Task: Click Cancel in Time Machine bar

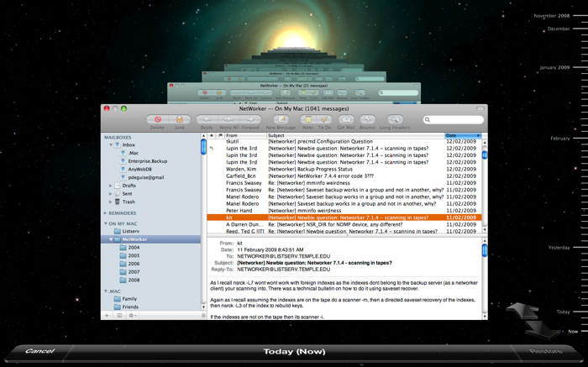Action: tap(39, 351)
